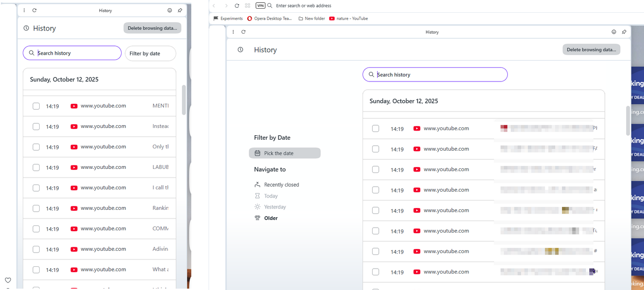
Task: Click the browser's back arrow button
Action: click(214, 5)
